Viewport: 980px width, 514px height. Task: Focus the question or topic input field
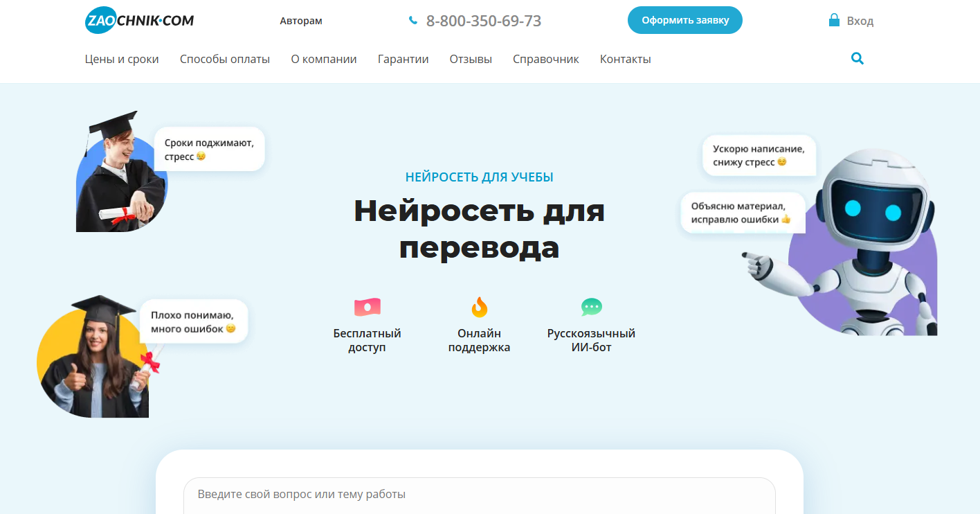coord(479,495)
